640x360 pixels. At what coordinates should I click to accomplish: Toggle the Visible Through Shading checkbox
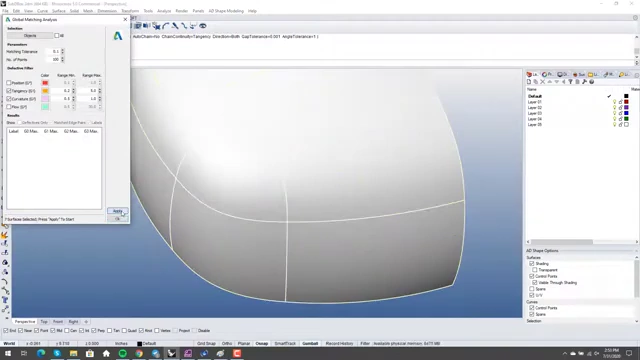[x=535, y=282]
